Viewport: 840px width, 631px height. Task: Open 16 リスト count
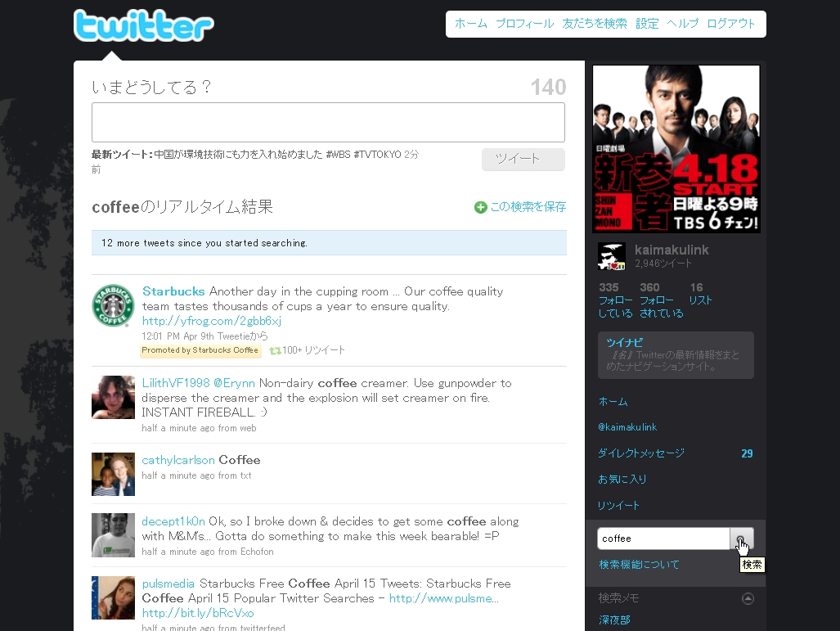point(701,294)
